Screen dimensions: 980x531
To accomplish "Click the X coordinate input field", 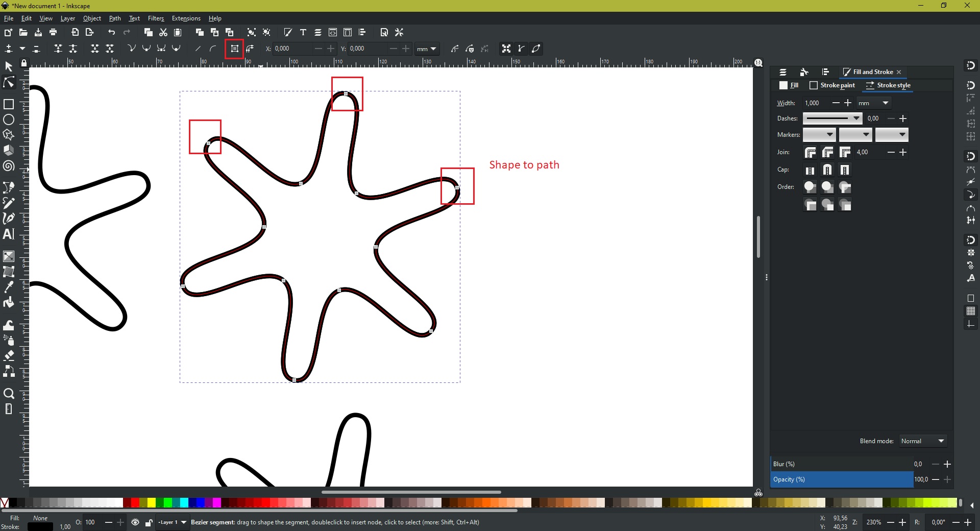I will pyautogui.click(x=292, y=49).
